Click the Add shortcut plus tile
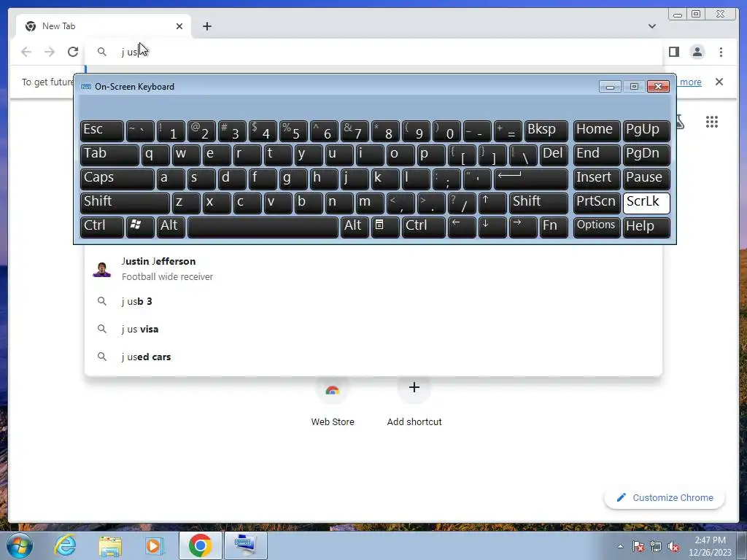The height and width of the screenshot is (560, 747). (414, 401)
